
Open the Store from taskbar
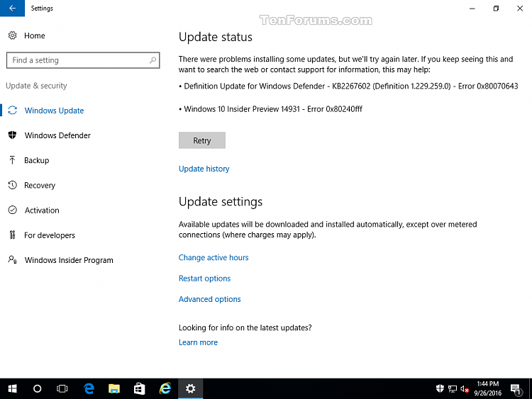tap(139, 389)
